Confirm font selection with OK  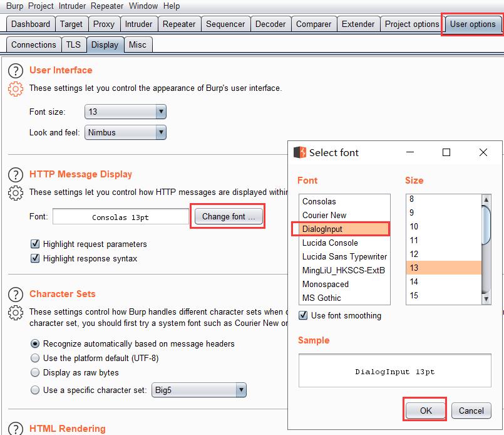coord(426,411)
